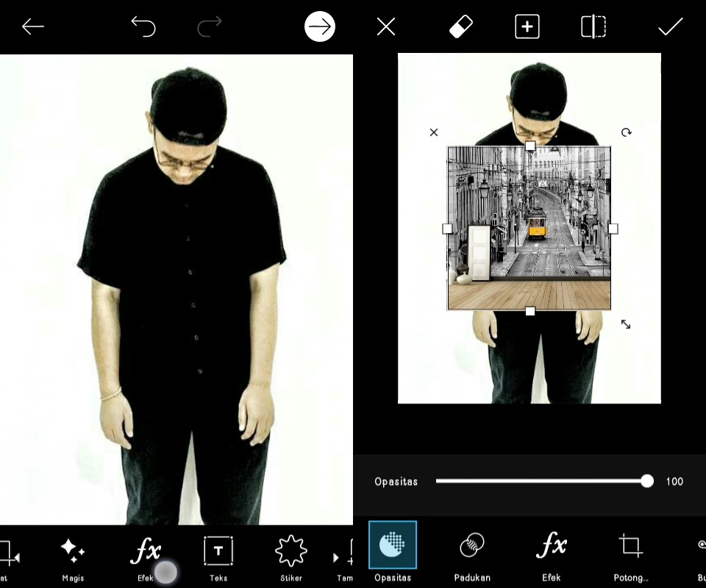The image size is (706, 588).
Task: Open Efek in the overlay toolbar
Action: 551,556
